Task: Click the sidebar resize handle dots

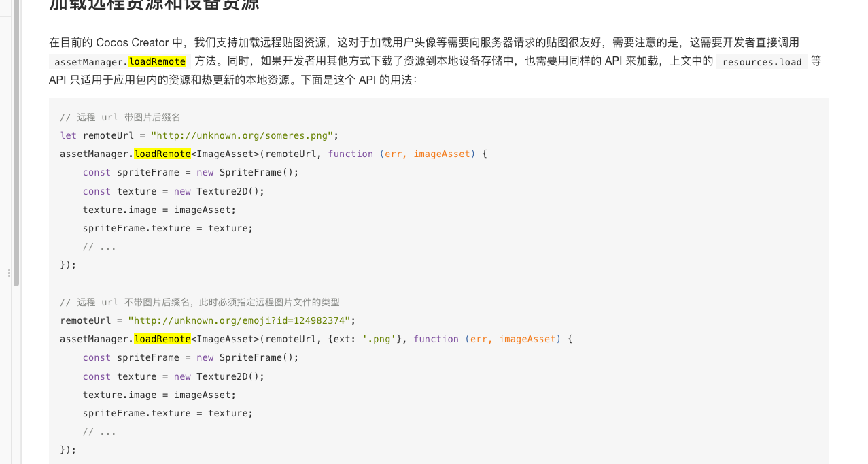Action: click(9, 273)
